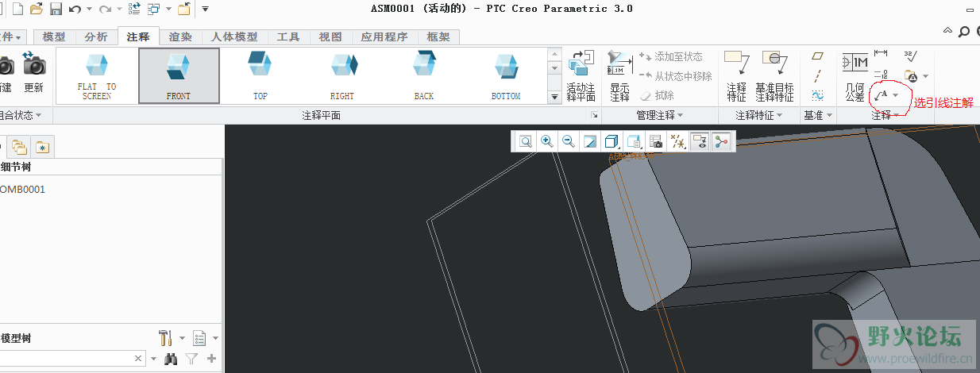Click the surface finish 32 checkmark icon

click(x=910, y=55)
